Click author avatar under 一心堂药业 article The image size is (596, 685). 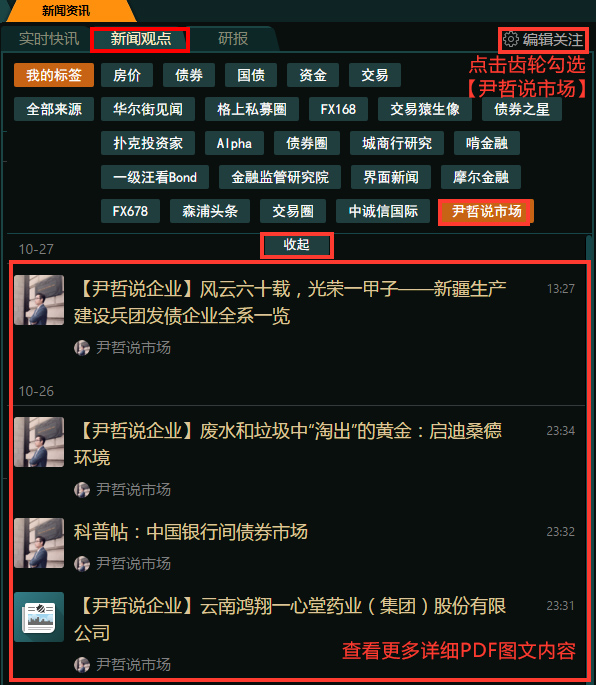coord(82,664)
